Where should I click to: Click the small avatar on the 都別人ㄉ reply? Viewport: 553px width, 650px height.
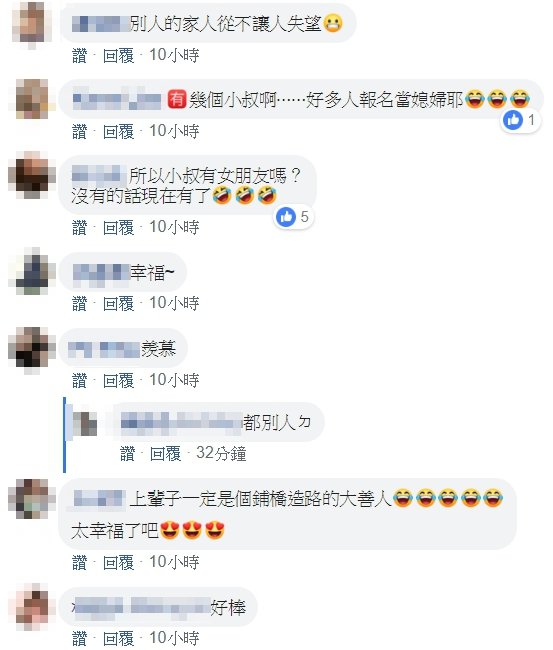click(x=85, y=424)
